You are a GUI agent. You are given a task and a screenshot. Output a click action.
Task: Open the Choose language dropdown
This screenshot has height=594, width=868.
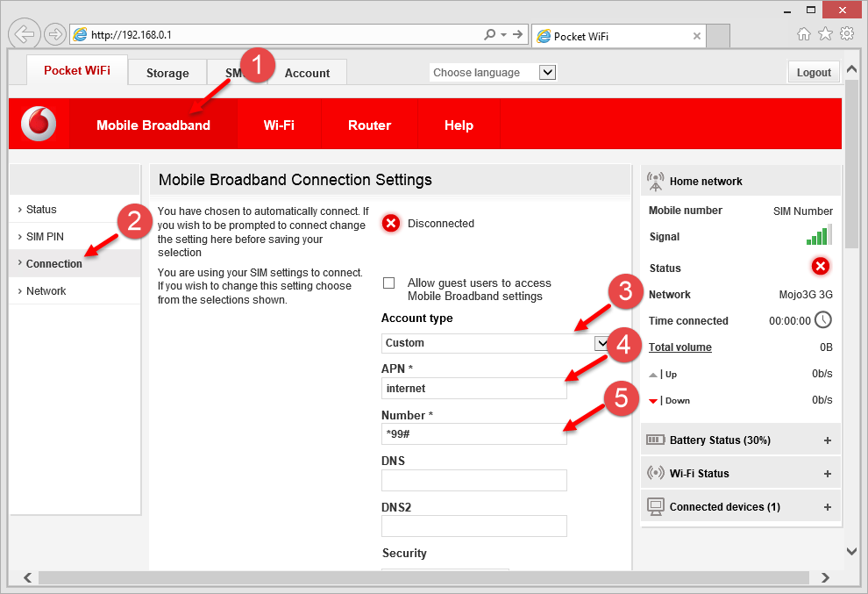pyautogui.click(x=494, y=73)
